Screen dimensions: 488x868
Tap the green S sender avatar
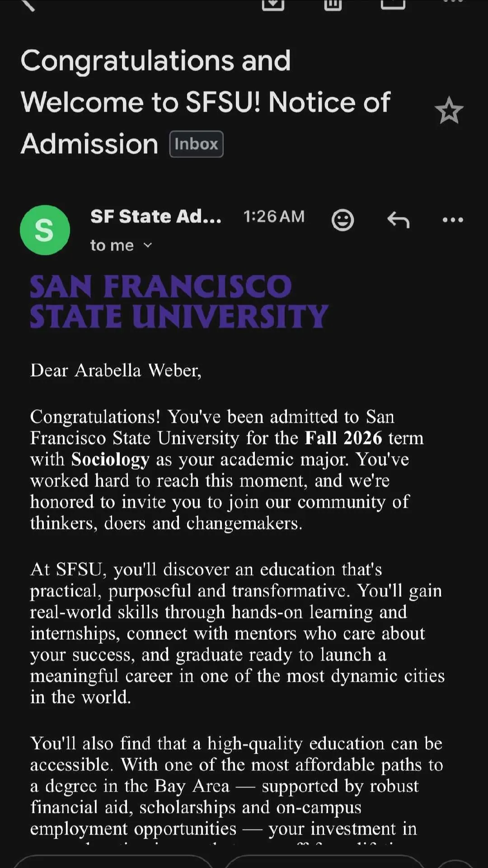pos(45,230)
